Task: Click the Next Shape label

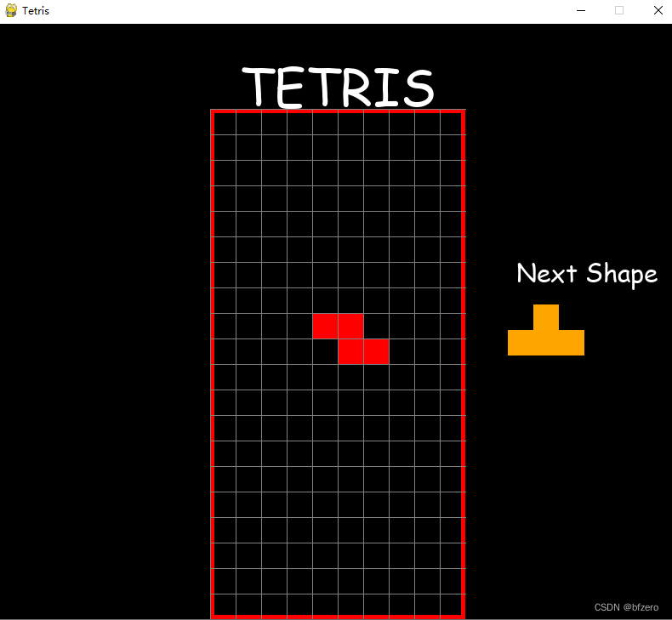Action: click(587, 274)
